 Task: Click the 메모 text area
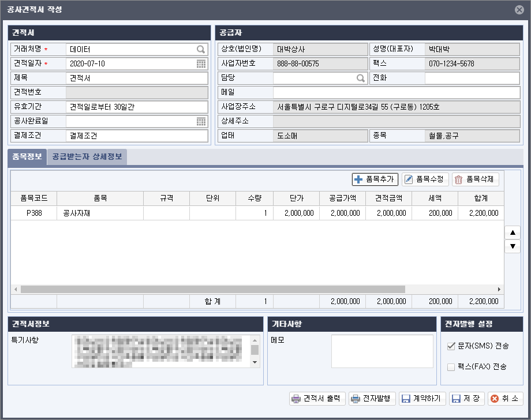pyautogui.click(x=382, y=351)
